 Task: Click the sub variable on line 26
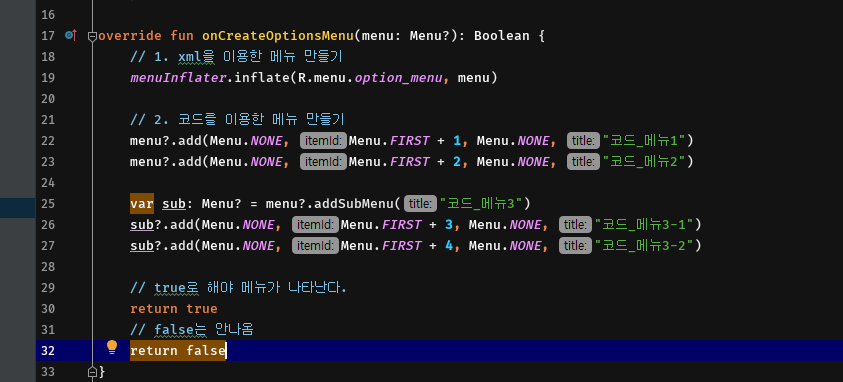click(142, 225)
